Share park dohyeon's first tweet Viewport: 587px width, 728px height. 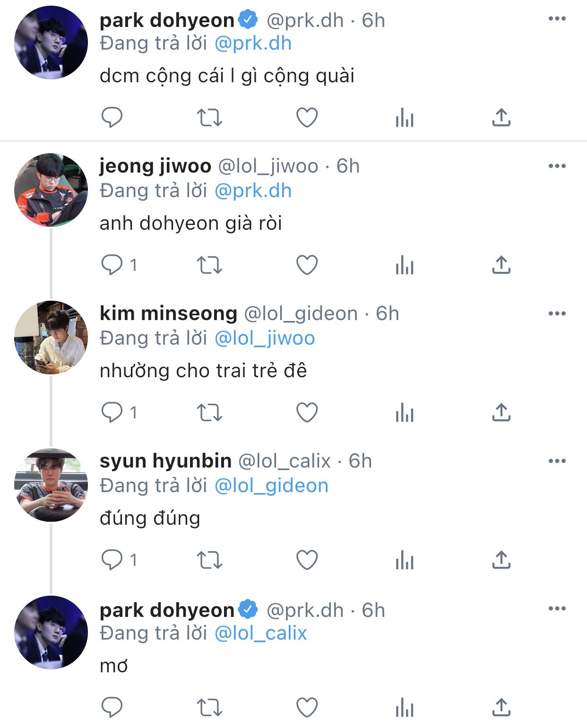pyautogui.click(x=501, y=117)
